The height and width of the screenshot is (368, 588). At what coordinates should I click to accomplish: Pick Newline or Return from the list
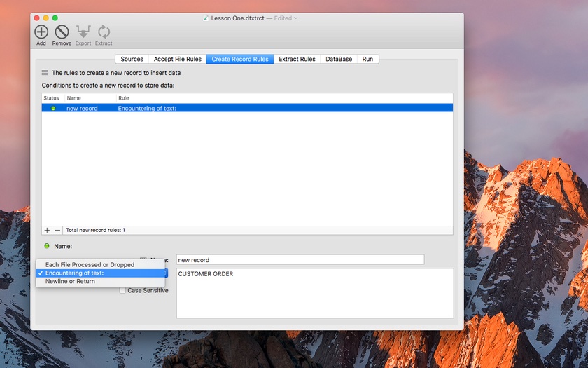(70, 282)
